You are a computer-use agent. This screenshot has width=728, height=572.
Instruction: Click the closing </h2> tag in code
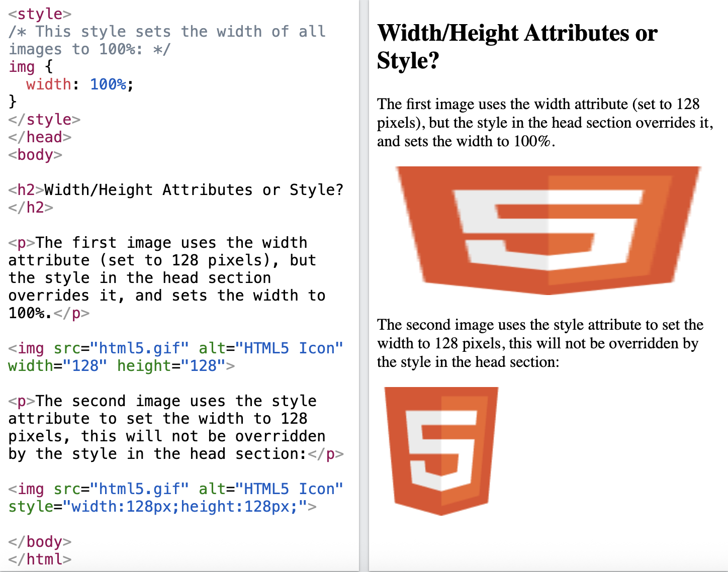click(31, 208)
